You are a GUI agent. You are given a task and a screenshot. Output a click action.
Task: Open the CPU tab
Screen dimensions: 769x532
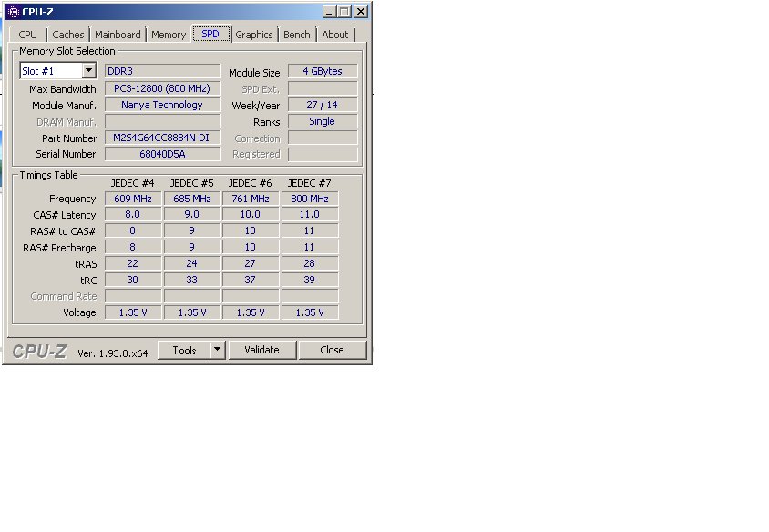[x=28, y=35]
